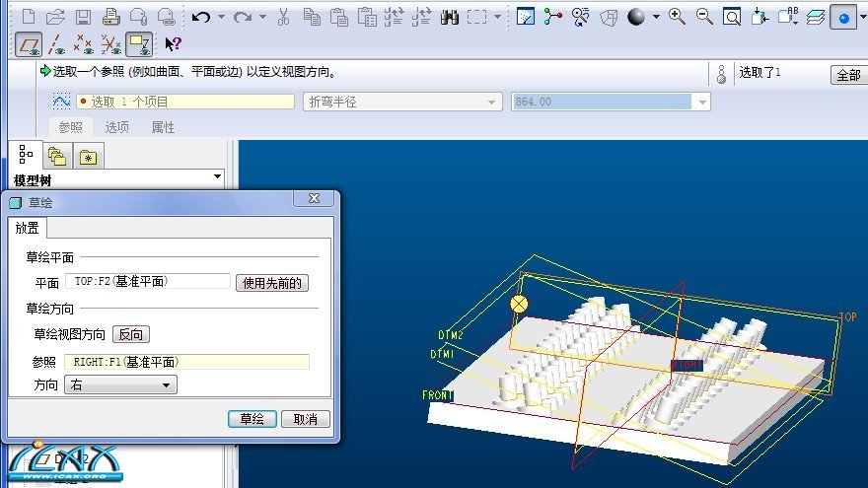The width and height of the screenshot is (868, 488).
Task: Click the Zoom In magnifier
Action: click(x=677, y=17)
